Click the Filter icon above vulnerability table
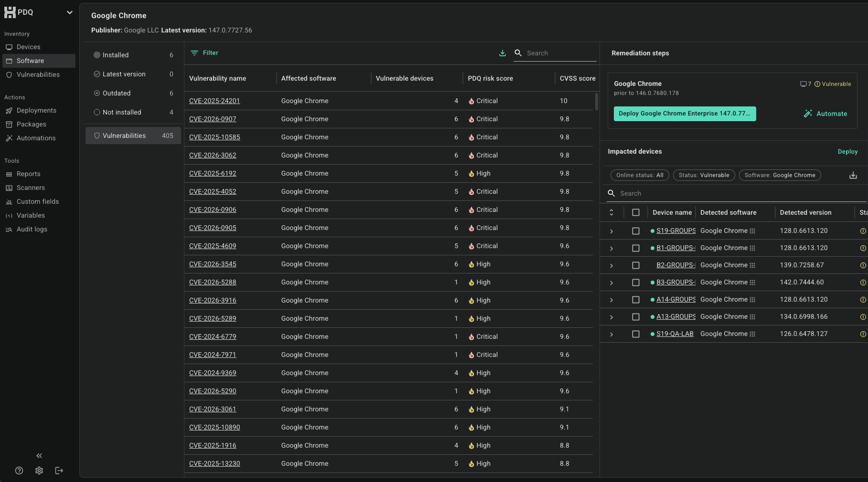Screen dimensions: 868x482 pyautogui.click(x=194, y=53)
